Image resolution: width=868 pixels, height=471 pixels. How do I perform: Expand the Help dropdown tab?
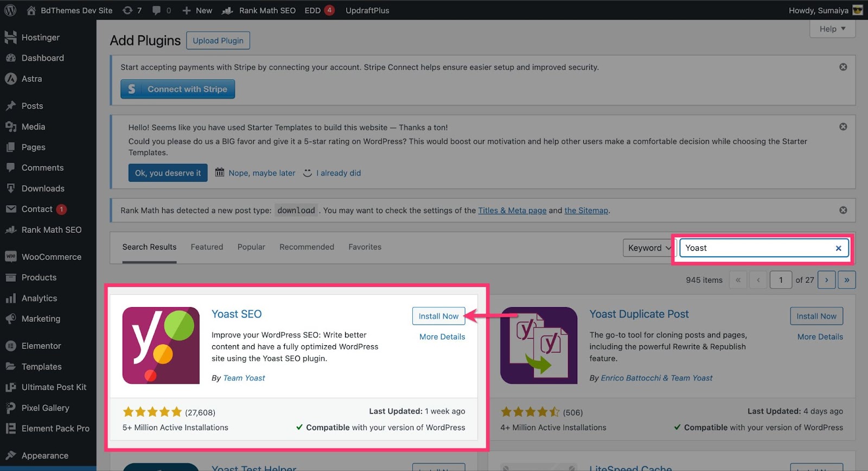coord(832,29)
